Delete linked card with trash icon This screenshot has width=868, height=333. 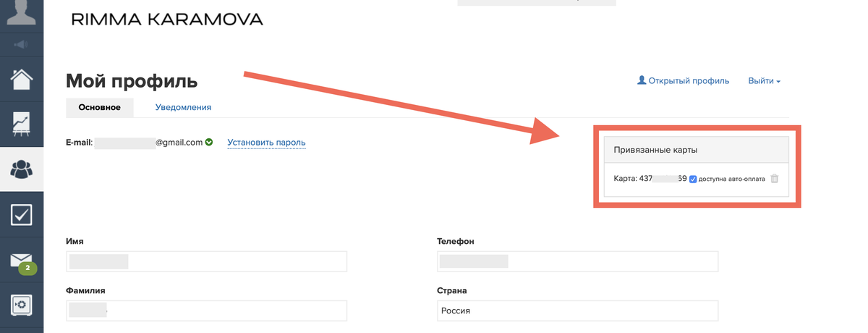click(x=774, y=179)
